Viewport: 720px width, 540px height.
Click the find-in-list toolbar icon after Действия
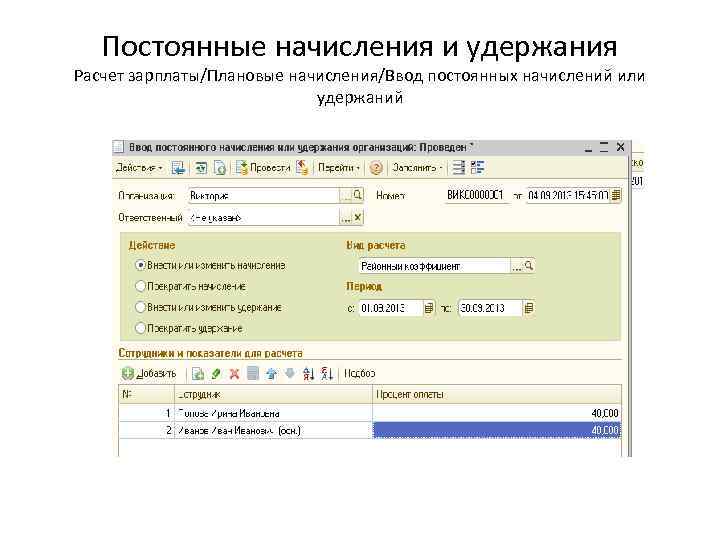tap(178, 168)
